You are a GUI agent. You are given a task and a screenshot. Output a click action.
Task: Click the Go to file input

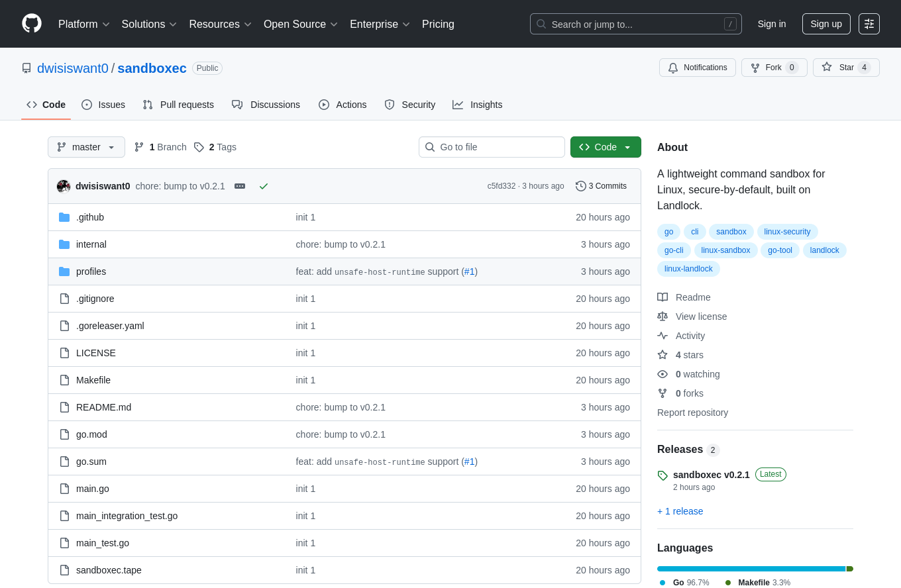click(x=492, y=147)
